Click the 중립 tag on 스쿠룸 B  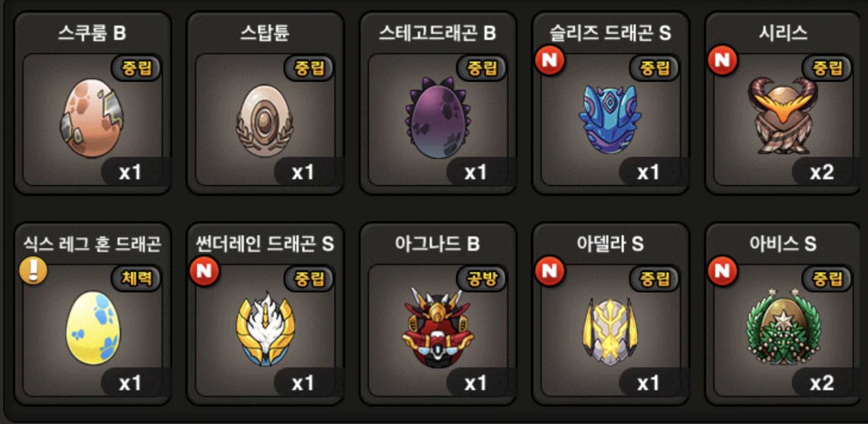[136, 68]
